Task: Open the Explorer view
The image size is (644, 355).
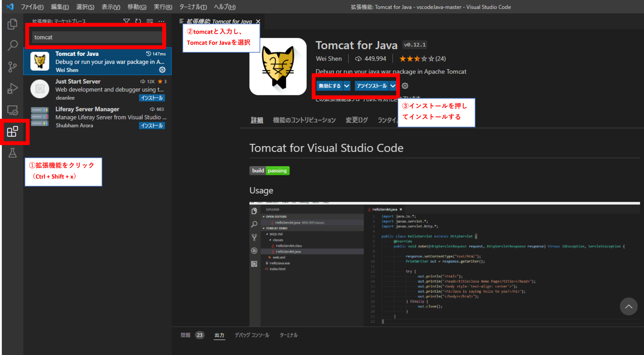Action: tap(12, 24)
